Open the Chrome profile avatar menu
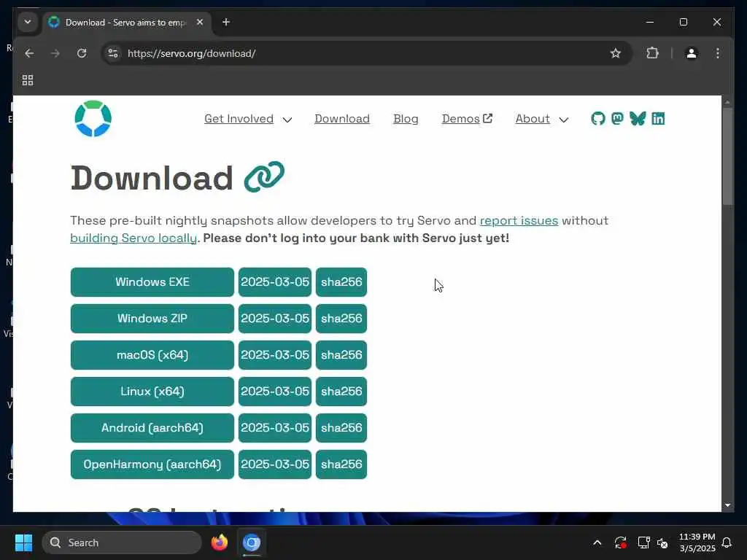Viewport: 747px width, 560px height. coord(692,53)
